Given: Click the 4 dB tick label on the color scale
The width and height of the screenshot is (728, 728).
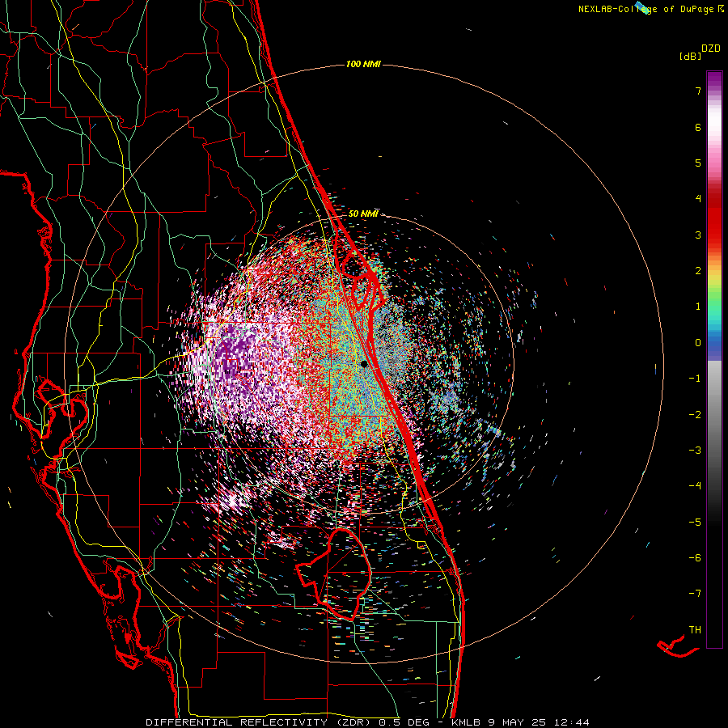Looking at the screenshot, I should 698,199.
